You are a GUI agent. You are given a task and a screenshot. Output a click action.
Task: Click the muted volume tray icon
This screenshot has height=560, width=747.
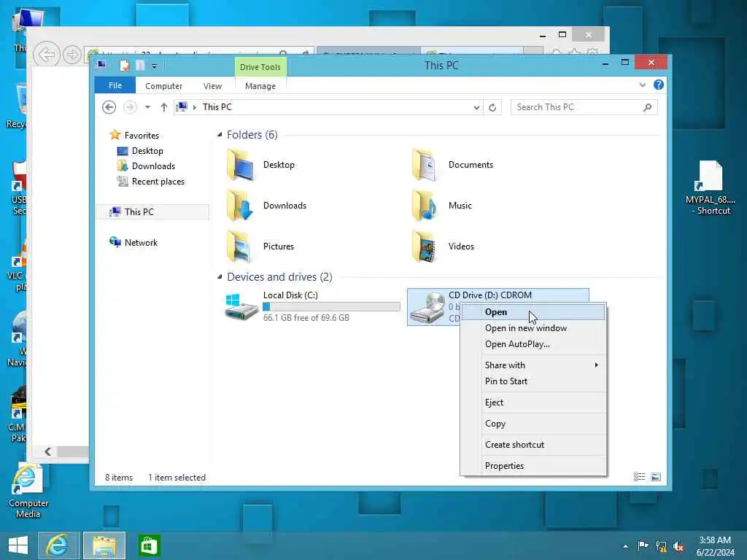point(678,546)
